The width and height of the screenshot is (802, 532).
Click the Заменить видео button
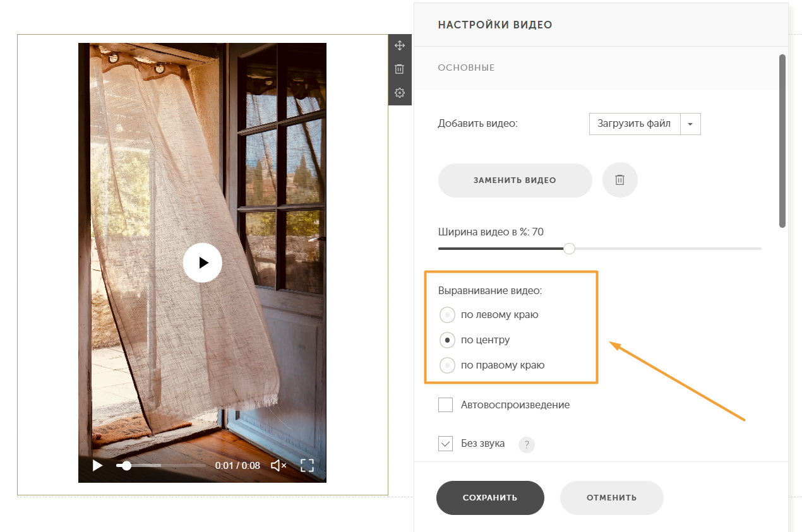(x=515, y=180)
